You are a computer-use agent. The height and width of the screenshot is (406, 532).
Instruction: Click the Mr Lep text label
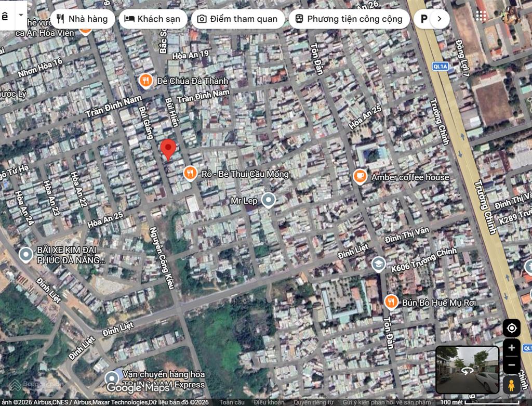point(244,201)
